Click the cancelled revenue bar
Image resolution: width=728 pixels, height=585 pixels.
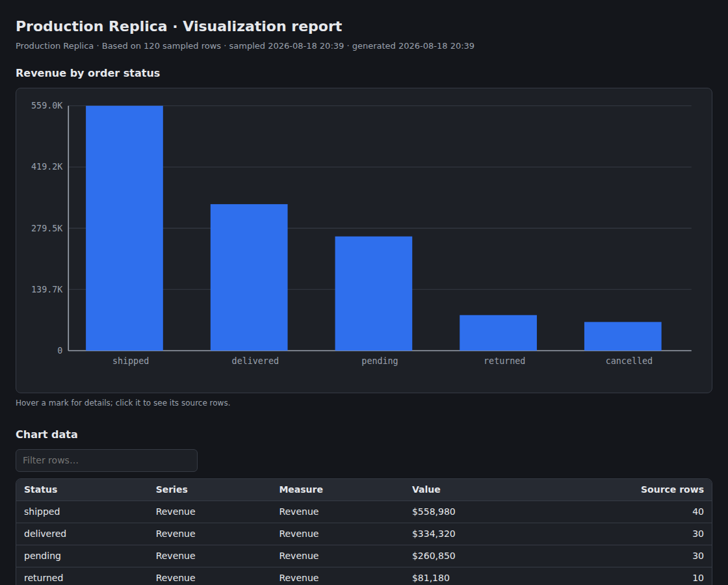(x=623, y=336)
